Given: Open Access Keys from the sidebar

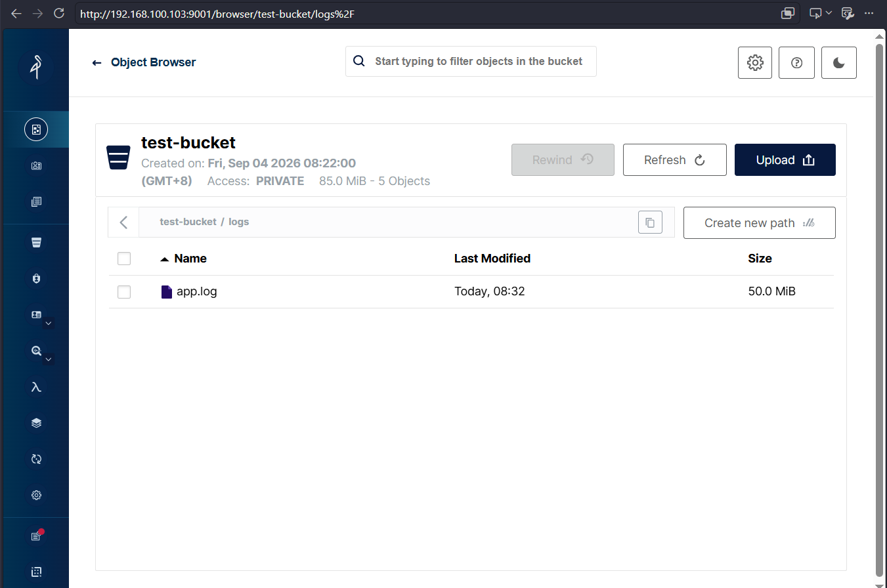Looking at the screenshot, I should 36,166.
